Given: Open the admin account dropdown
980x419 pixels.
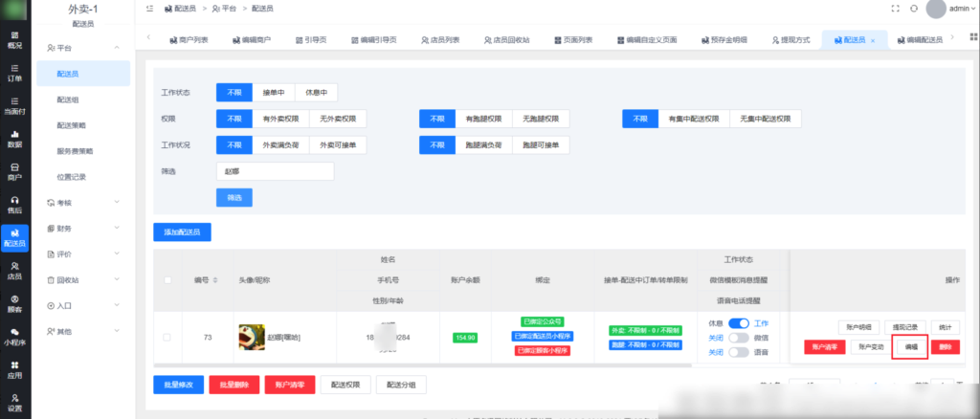Looking at the screenshot, I should 962,9.
